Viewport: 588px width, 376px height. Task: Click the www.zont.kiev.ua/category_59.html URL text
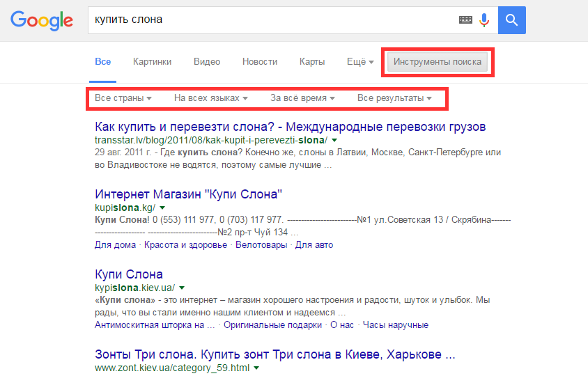click(x=172, y=368)
